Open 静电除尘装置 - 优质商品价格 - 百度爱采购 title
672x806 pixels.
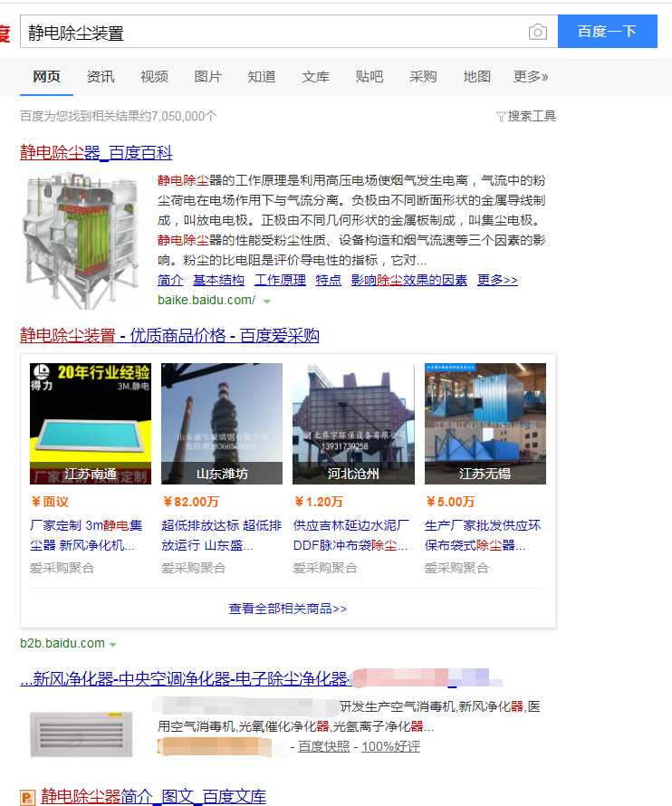[169, 336]
